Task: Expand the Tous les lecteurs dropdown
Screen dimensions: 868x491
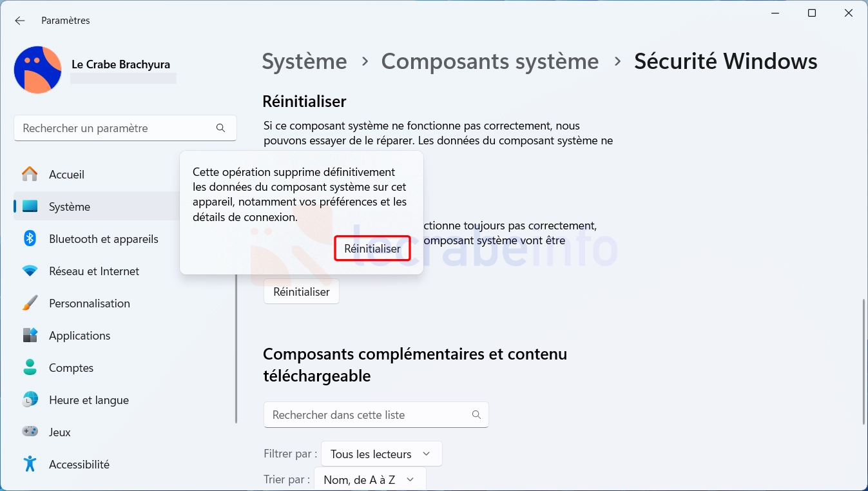Action: pos(381,454)
